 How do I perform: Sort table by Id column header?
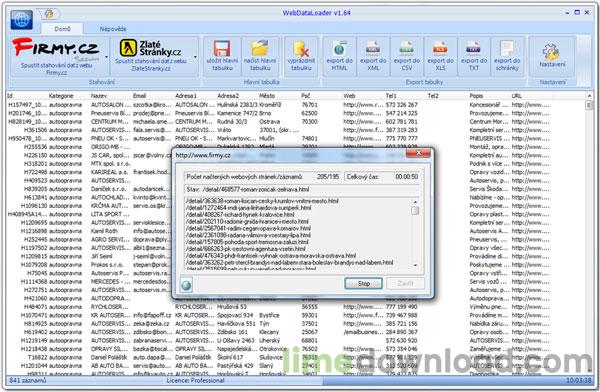point(28,96)
